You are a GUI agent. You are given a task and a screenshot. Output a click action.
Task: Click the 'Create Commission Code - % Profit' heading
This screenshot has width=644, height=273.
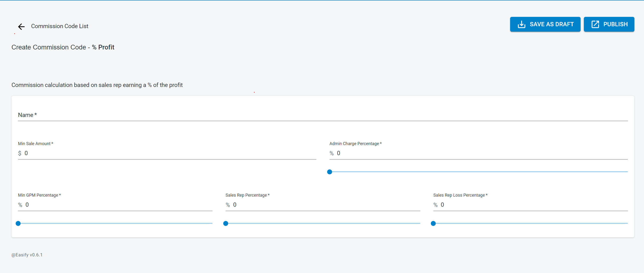pyautogui.click(x=63, y=47)
